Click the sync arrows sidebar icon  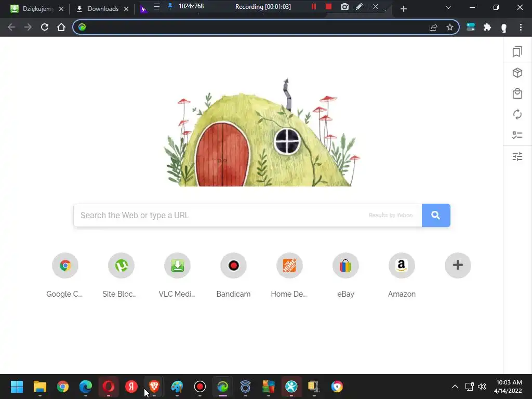pyautogui.click(x=517, y=114)
